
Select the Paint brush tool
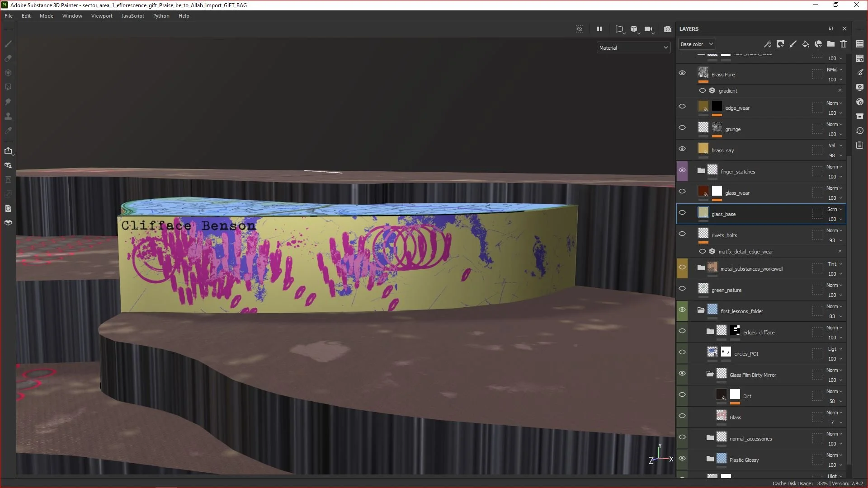[8, 44]
